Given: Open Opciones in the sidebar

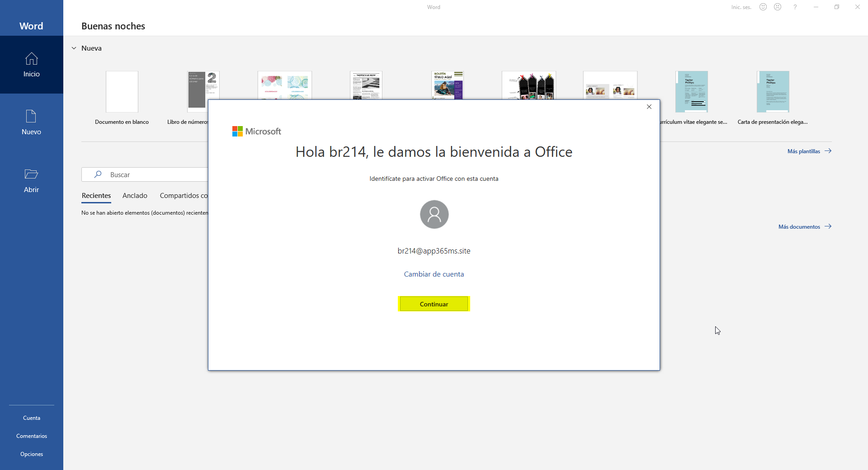Looking at the screenshot, I should tap(32, 454).
